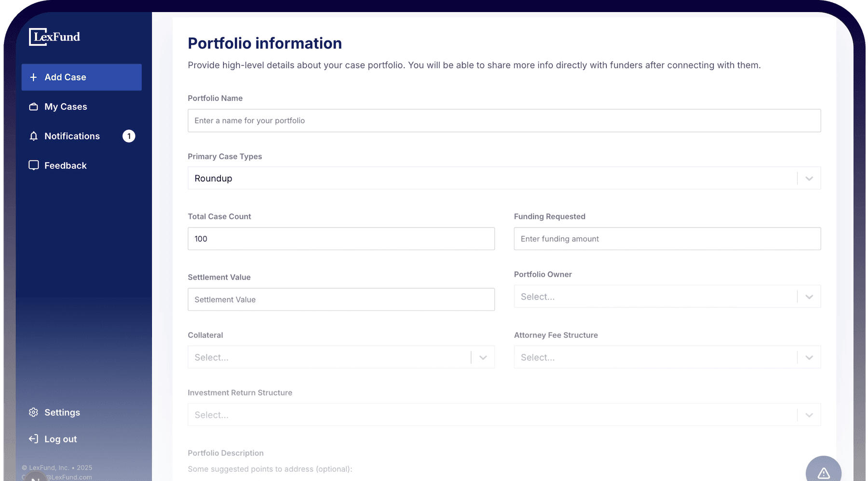Image resolution: width=868 pixels, height=481 pixels.
Task: Select My Cases in the sidebar menu
Action: (x=65, y=107)
